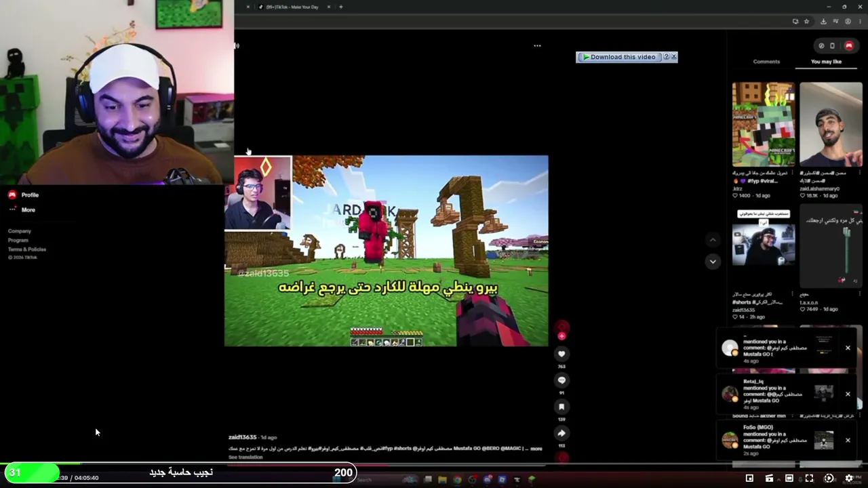Screen dimensions: 868x488
Task: Click the phone icon in the top-right pill
Action: (x=833, y=46)
